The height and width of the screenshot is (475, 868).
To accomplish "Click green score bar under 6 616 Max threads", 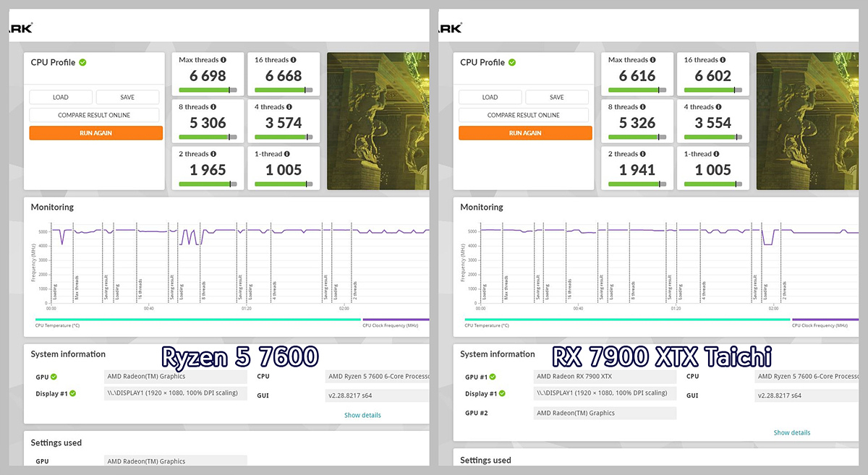I will tap(637, 90).
